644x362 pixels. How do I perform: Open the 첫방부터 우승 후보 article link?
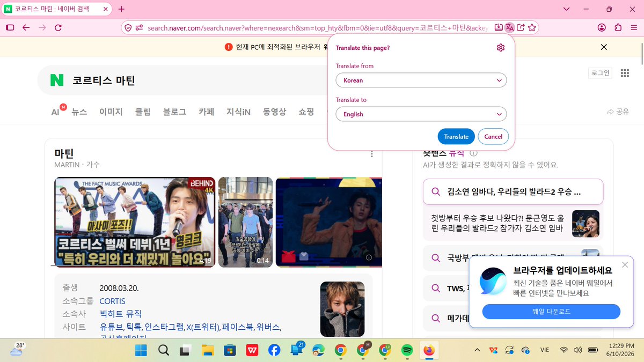click(497, 223)
